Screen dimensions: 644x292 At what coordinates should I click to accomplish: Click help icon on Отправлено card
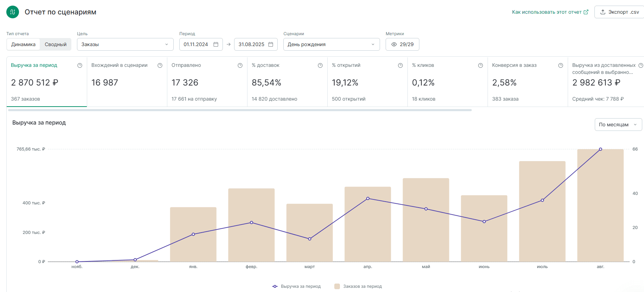tap(240, 65)
